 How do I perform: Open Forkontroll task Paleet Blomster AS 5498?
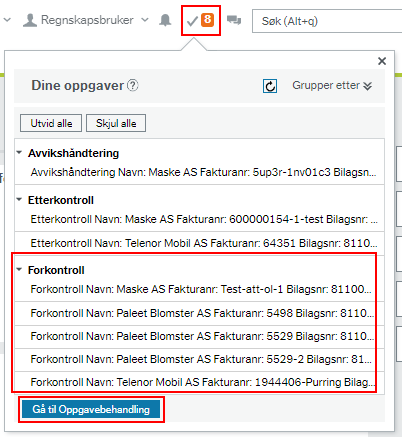199,313
